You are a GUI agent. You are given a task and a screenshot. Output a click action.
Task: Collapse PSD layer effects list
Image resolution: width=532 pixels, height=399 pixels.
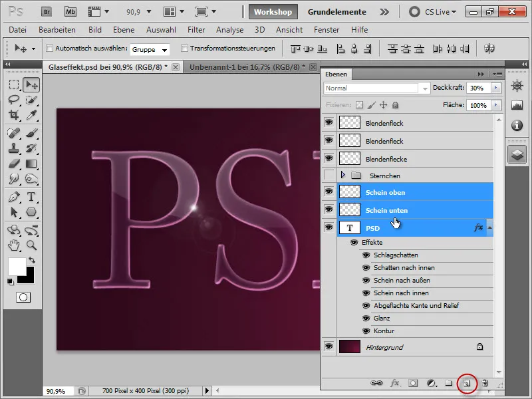pyautogui.click(x=489, y=227)
